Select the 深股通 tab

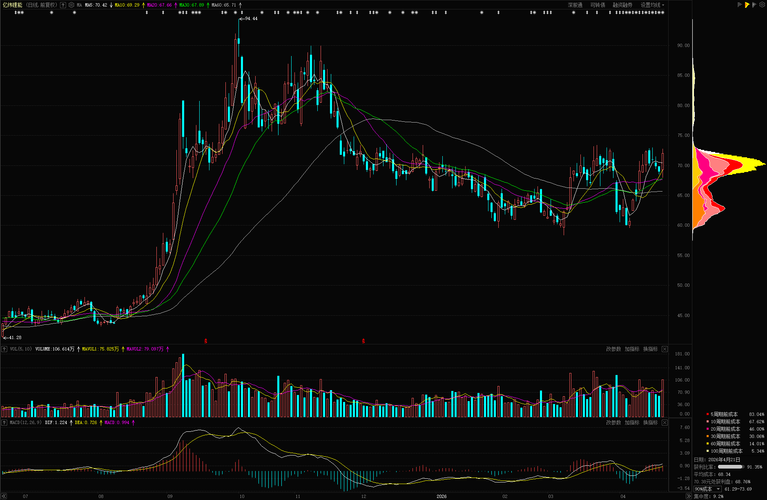575,5
